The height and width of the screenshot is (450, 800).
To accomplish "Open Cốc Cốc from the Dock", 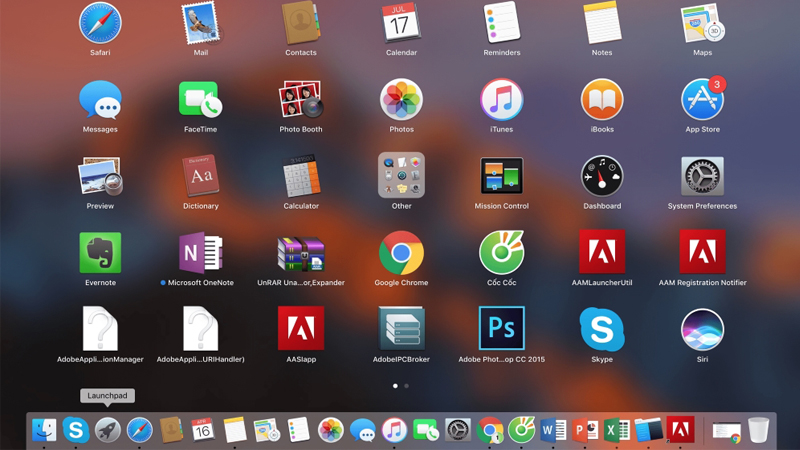I will [521, 430].
